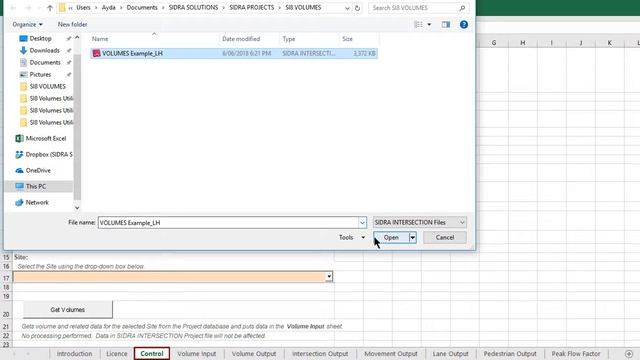Viewport: 640px width, 360px height.
Task: Open Pictures in navigation pane
Action: pyautogui.click(x=40, y=74)
